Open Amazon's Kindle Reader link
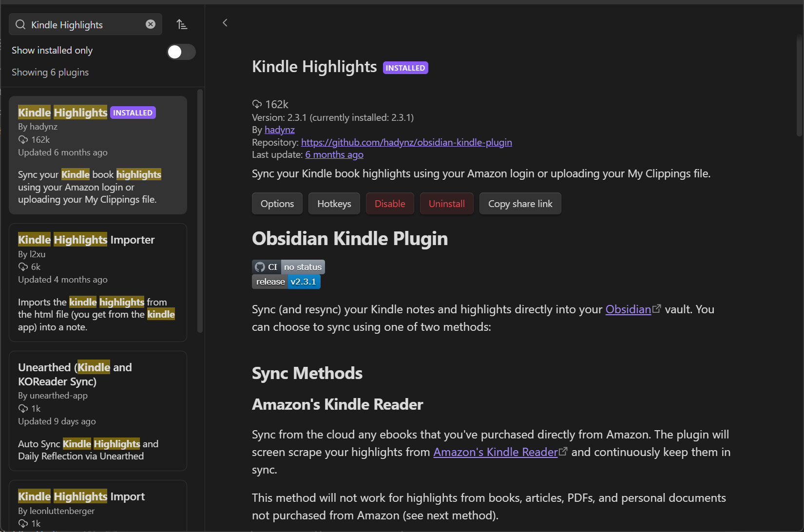 click(500, 452)
